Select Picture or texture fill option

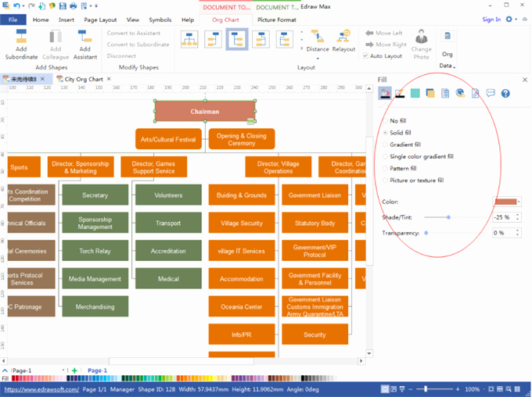pos(385,181)
